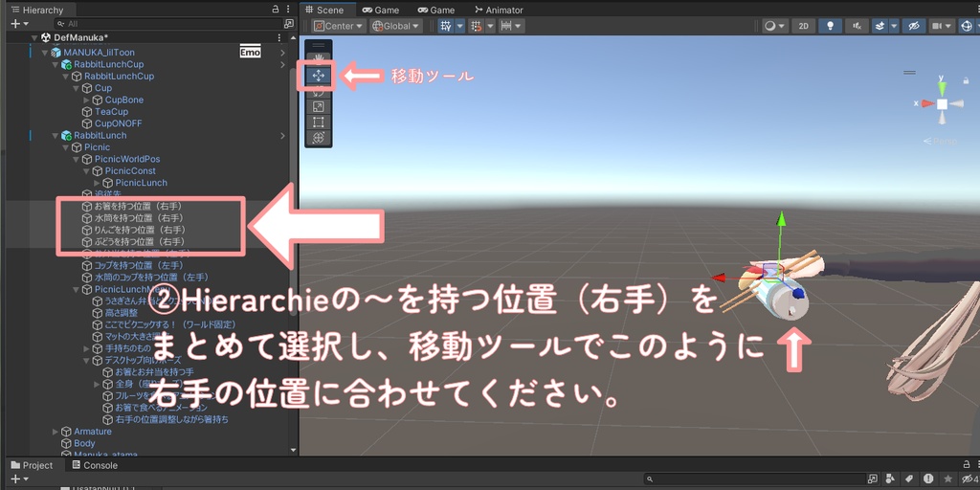Click Hierarchy search-by-type icon
Viewport: 980px width, 490px height.
[x=289, y=24]
